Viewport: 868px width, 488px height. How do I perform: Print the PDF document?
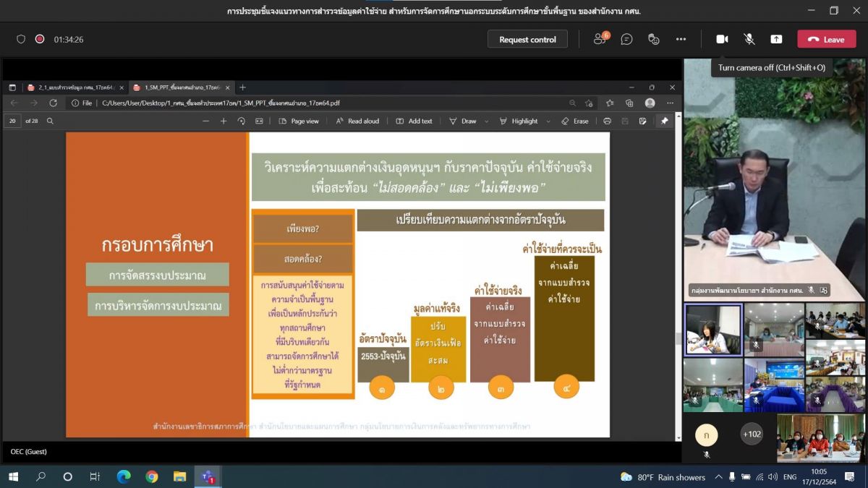tap(607, 121)
